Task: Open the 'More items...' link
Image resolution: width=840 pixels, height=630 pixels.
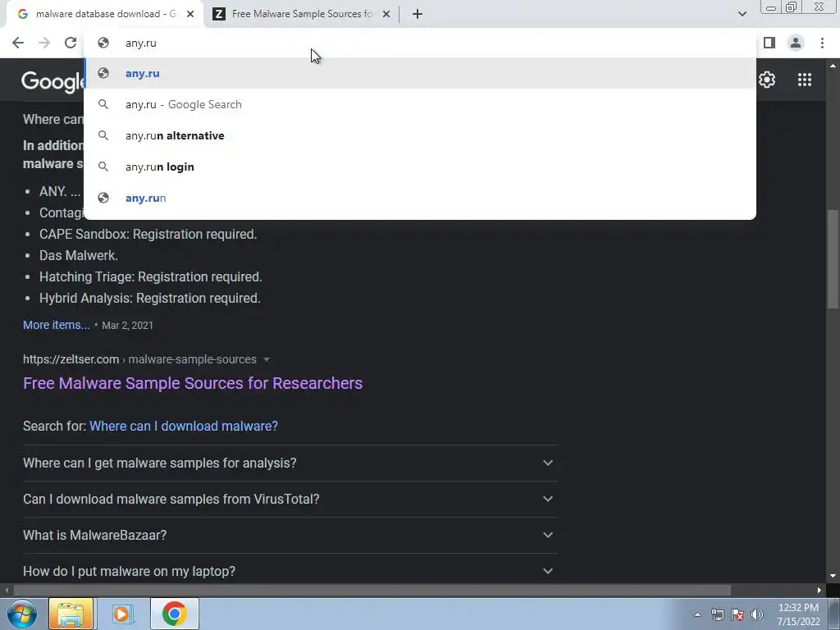Action: pos(57,325)
